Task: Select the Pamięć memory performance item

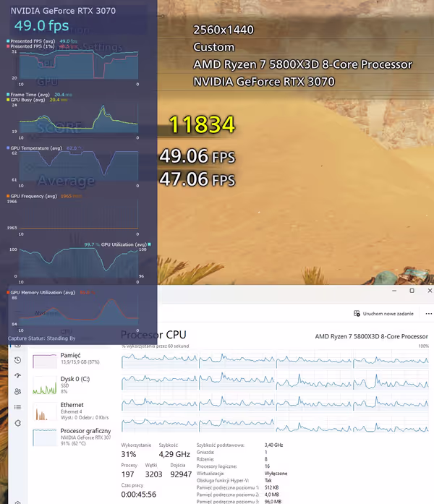Action: [x=71, y=359]
